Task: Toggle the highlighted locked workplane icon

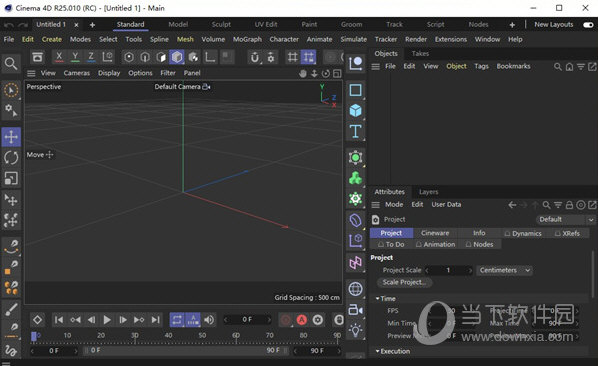Action: tap(309, 57)
